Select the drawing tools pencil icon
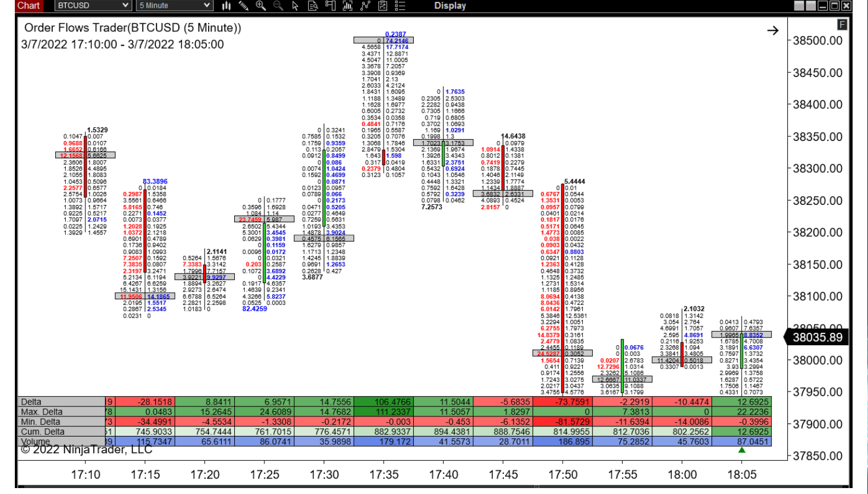Image resolution: width=868 pixels, height=494 pixels. [x=244, y=6]
